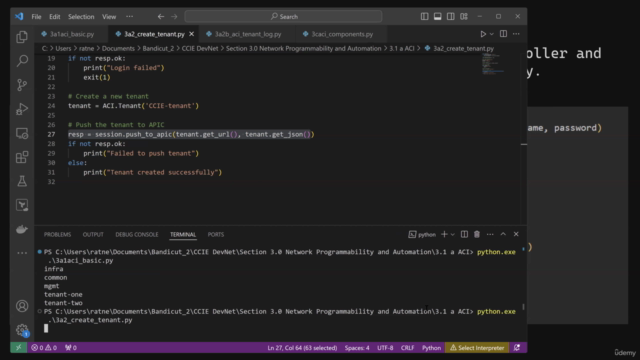Open the Search view in activity bar
Image resolution: width=640 pixels, height=360 pixels.
tap(22, 61)
